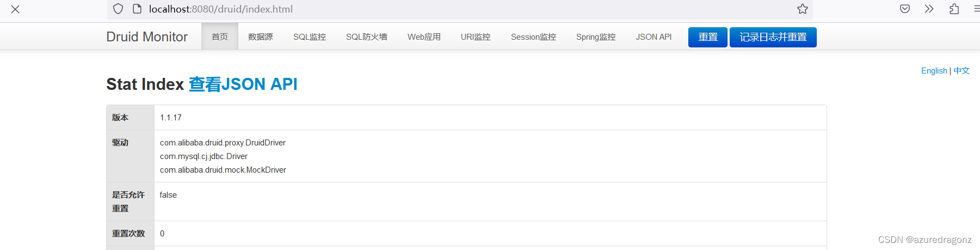Select com.mysql.cj.jdbc.Driver text
Image resolution: width=980 pixels, height=250 pixels.
click(204, 156)
